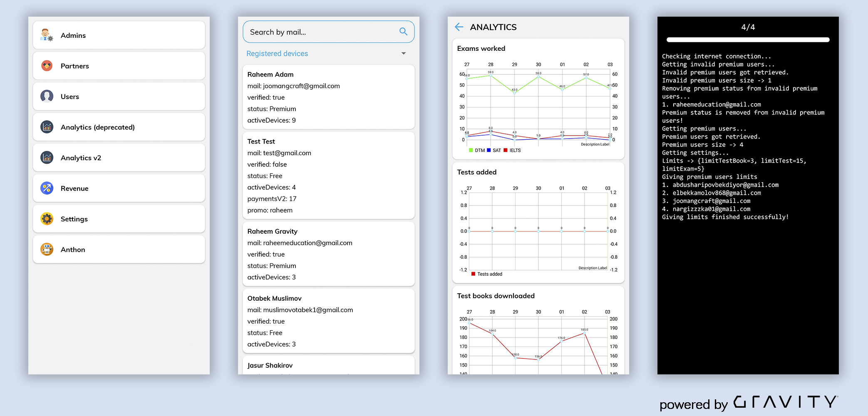The image size is (868, 416).
Task: Click 'verified: false' text
Action: 267,164
